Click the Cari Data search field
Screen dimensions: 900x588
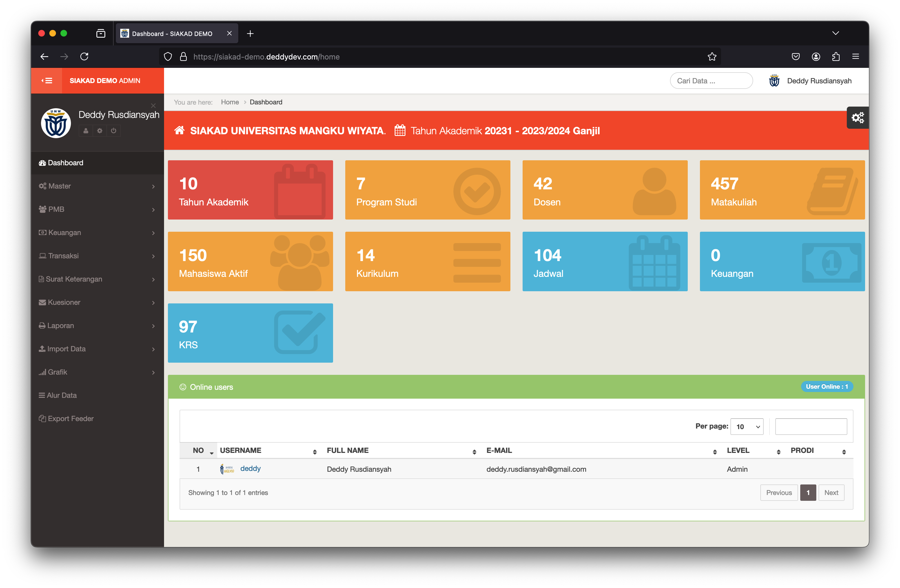711,81
